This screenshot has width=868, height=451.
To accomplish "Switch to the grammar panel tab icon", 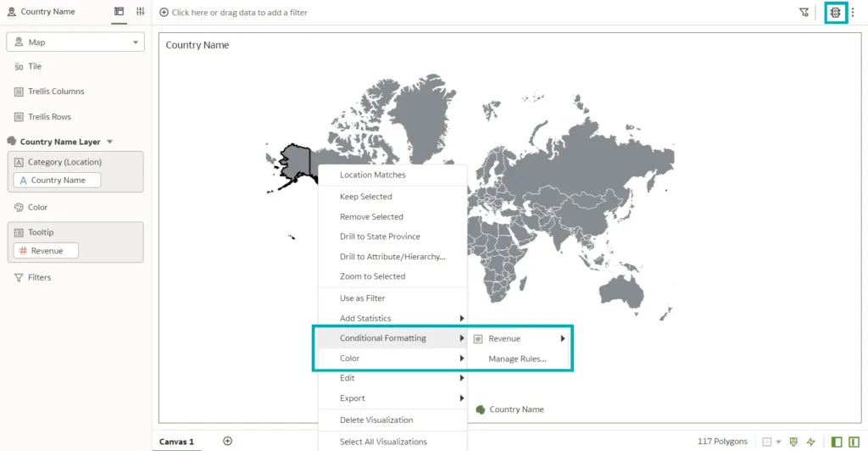I will click(119, 12).
